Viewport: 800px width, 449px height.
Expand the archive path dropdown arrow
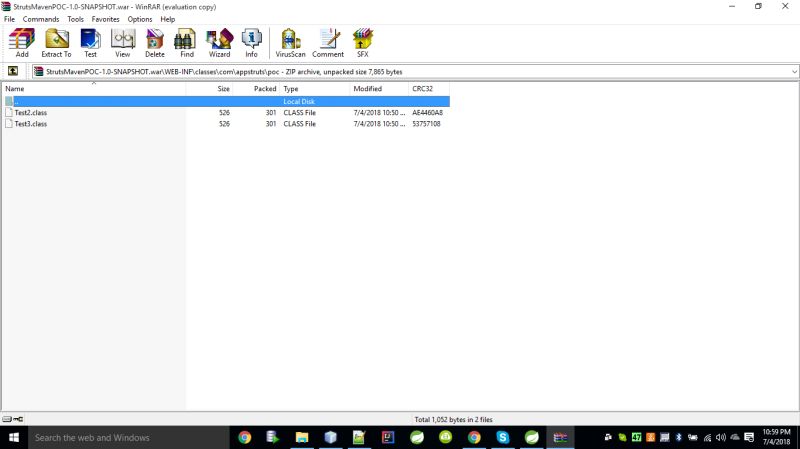click(x=794, y=72)
